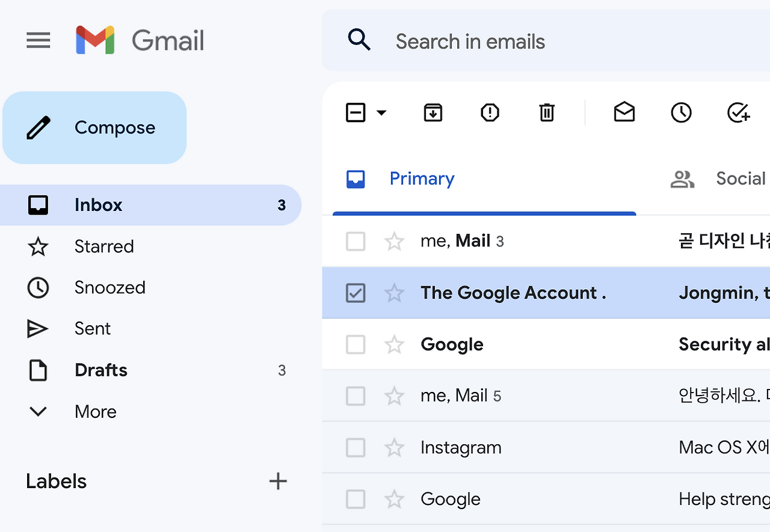Click the Compose button
The image size is (770, 532).
click(x=94, y=127)
